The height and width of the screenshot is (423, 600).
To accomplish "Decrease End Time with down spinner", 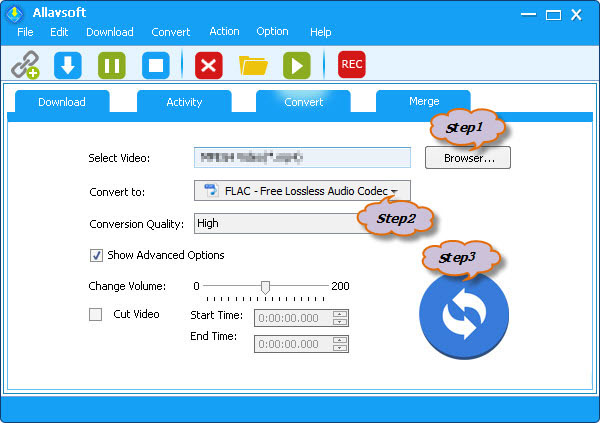I will coord(340,348).
